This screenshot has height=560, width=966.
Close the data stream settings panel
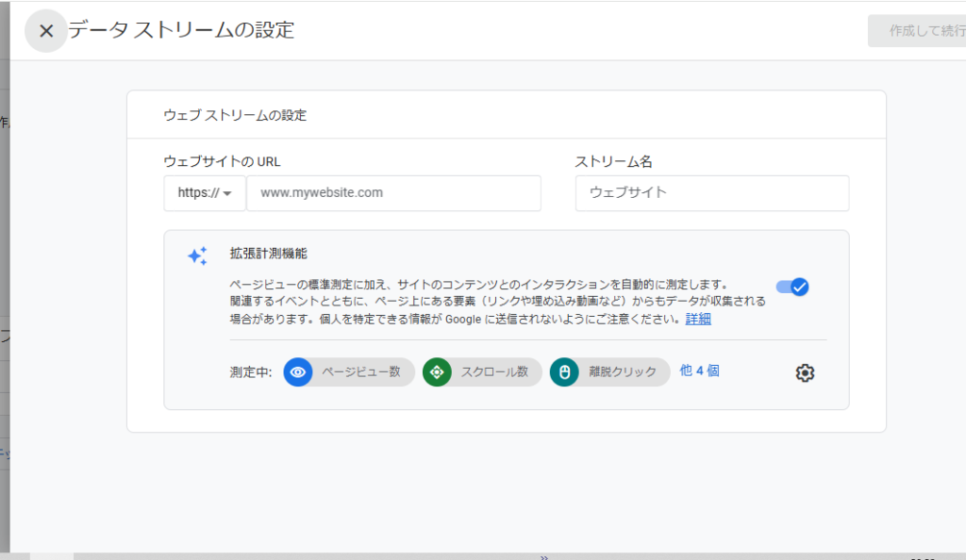click(x=45, y=31)
